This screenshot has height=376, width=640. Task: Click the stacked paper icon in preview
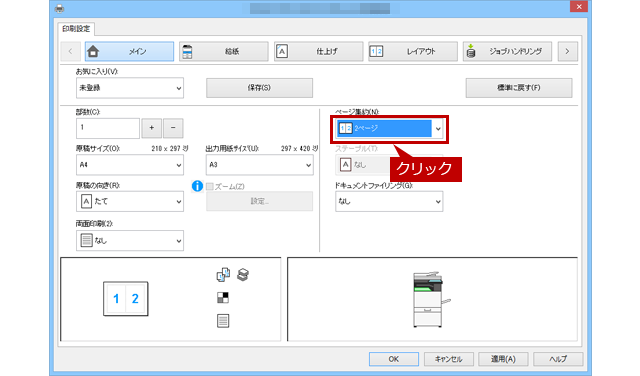[x=243, y=274]
